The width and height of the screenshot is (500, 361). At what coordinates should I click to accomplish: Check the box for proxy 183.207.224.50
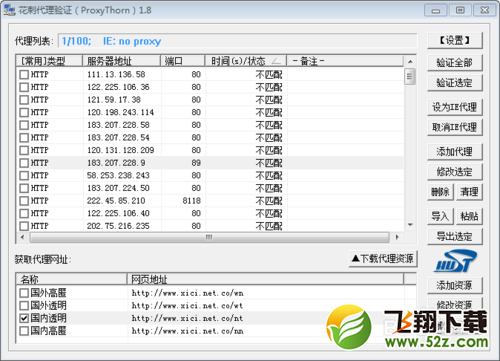point(24,188)
